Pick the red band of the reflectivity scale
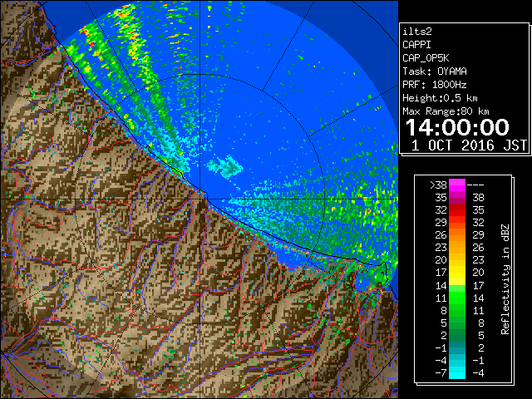532x399 pixels. pos(457,210)
